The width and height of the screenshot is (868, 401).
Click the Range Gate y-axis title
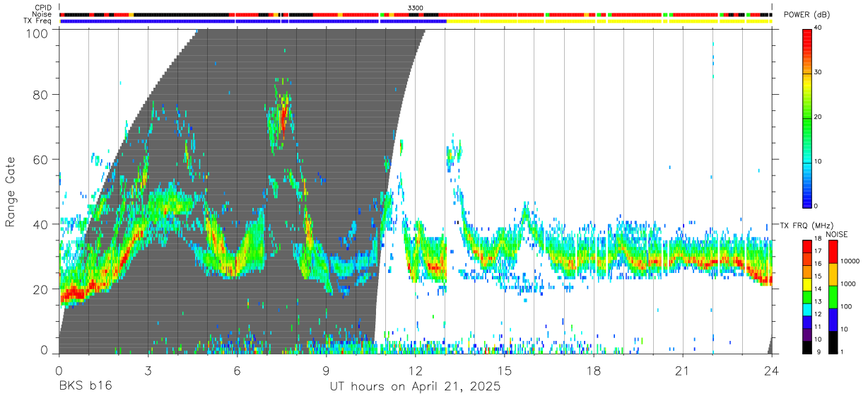[11, 192]
